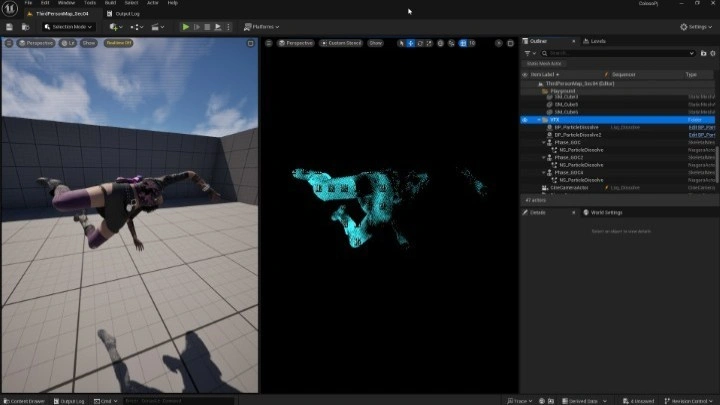Open the Content Drawer

click(x=25, y=400)
